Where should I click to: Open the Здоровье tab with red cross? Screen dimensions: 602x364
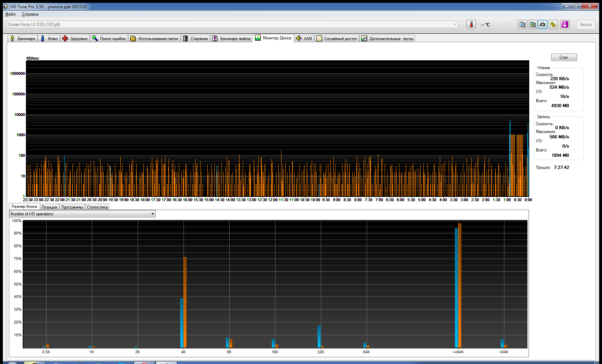coord(75,39)
